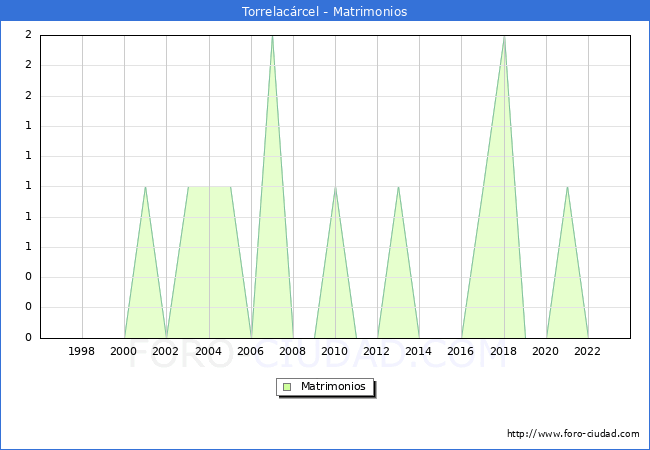Click the 2010 peak data point
The width and height of the screenshot is (650, 450).
335,187
